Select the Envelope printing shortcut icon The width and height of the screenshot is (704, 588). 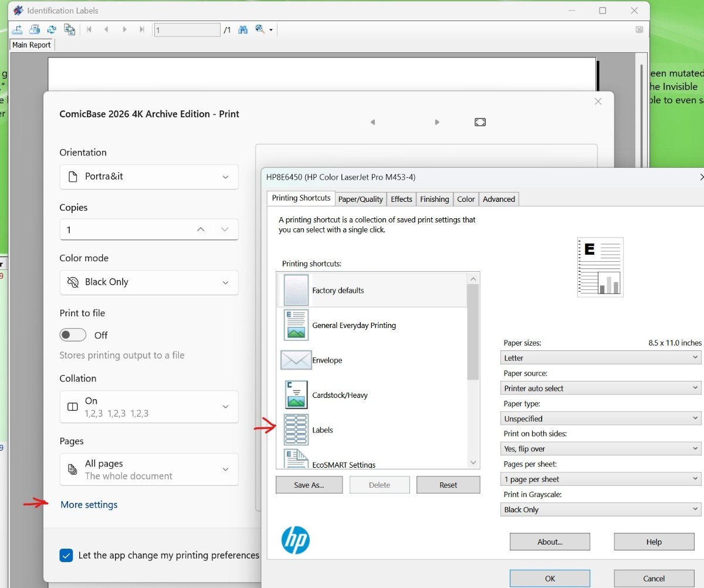point(296,360)
